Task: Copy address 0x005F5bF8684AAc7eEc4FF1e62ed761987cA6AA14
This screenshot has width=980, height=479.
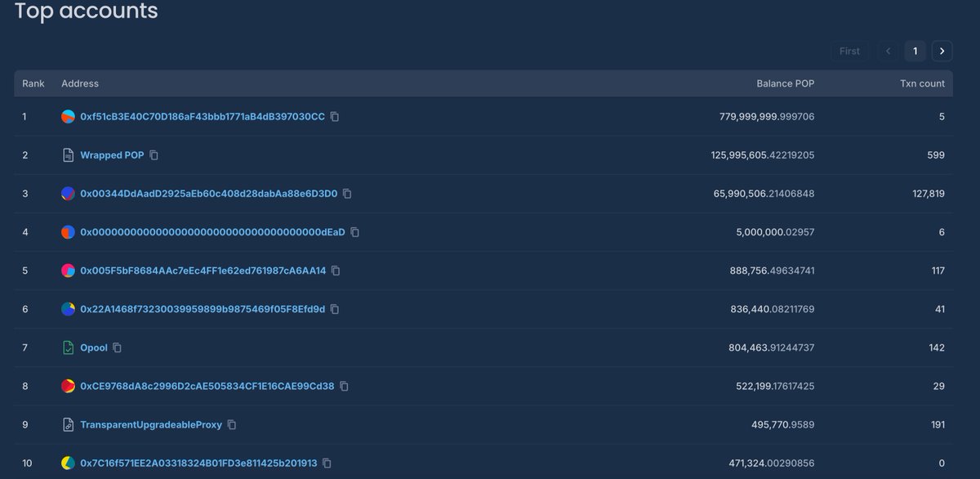Action: (x=336, y=271)
